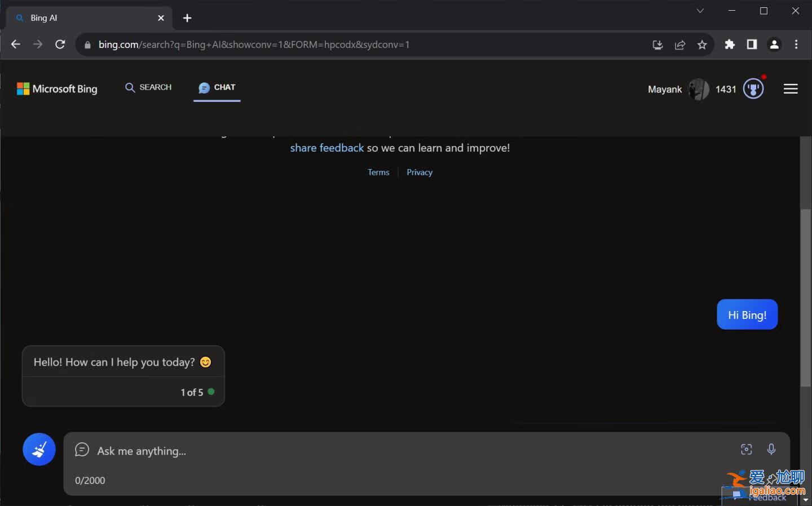Click the New topic broom icon
Viewport: 812px width, 506px height.
[x=39, y=449]
